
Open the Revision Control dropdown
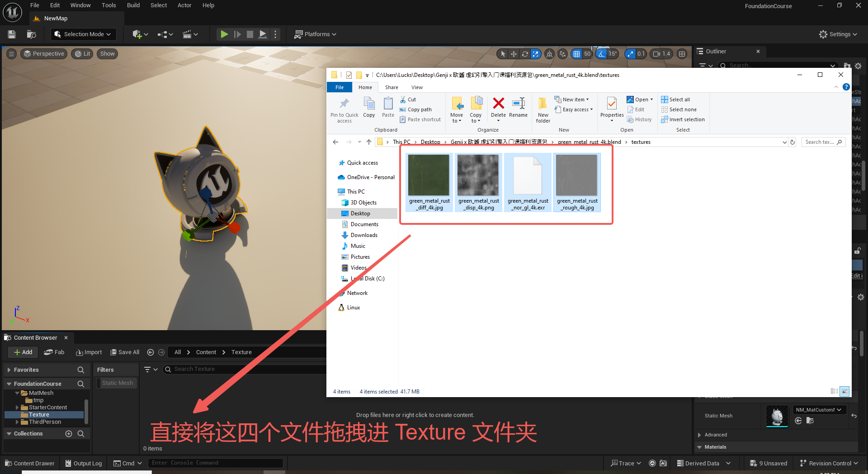829,463
